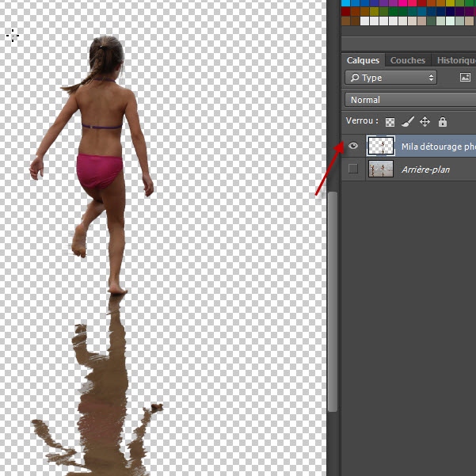Click the Arrière-plan layer thumbnail
This screenshot has height=476, width=476.
[x=381, y=169]
